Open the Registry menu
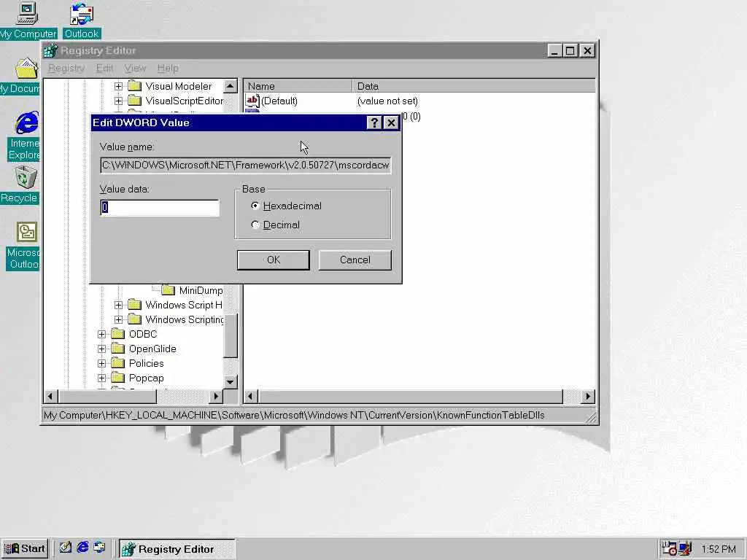 66,68
